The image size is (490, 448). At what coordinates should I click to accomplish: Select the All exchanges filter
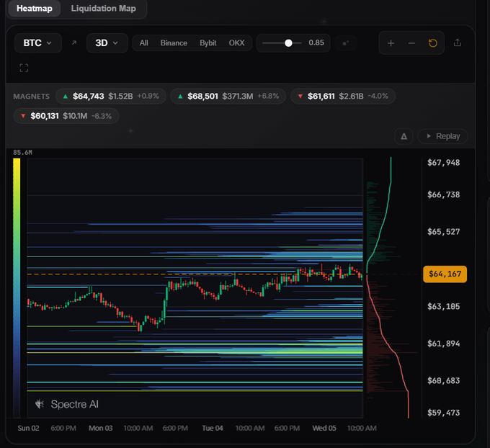pos(143,42)
